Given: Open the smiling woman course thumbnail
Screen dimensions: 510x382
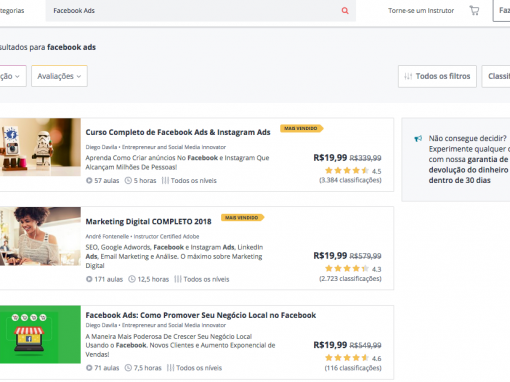Looking at the screenshot, I should point(40,236).
